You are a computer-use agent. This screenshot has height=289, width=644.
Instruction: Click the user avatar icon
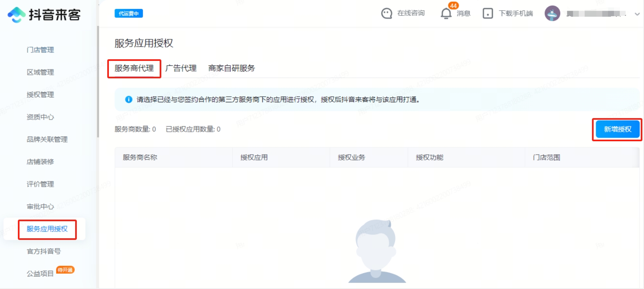point(552,13)
